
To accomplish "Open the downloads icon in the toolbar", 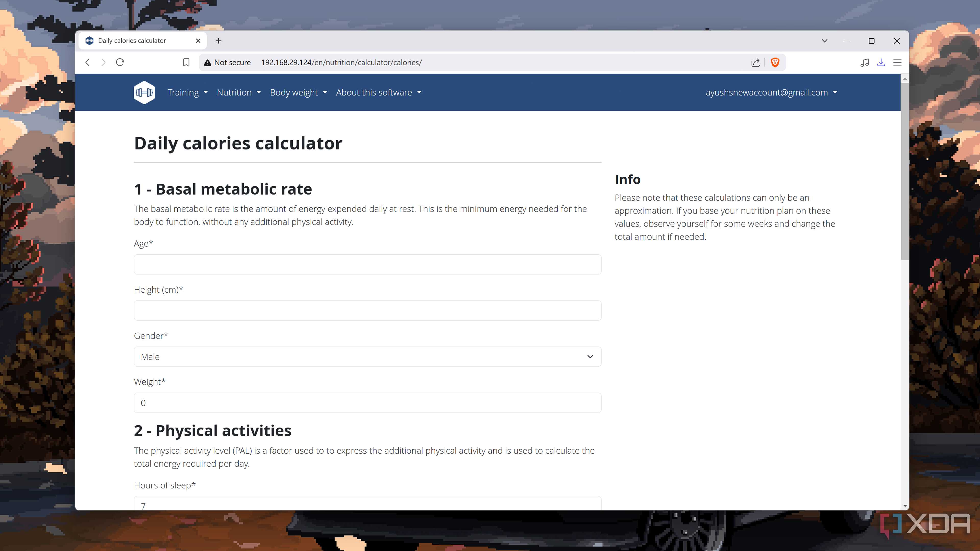I will point(881,62).
